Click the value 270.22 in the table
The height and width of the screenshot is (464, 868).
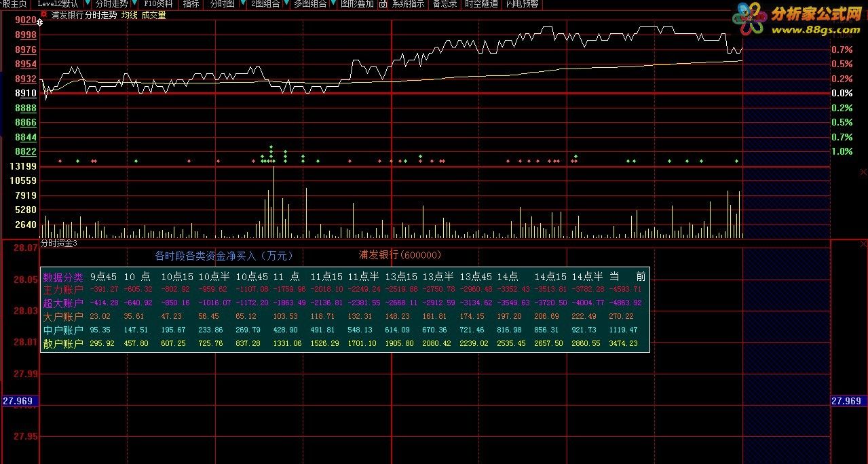click(622, 316)
